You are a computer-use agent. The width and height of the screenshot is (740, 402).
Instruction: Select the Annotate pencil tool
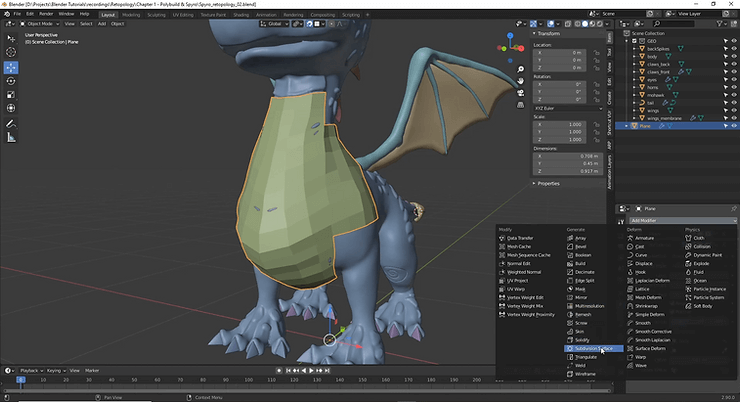pyautogui.click(x=11, y=124)
